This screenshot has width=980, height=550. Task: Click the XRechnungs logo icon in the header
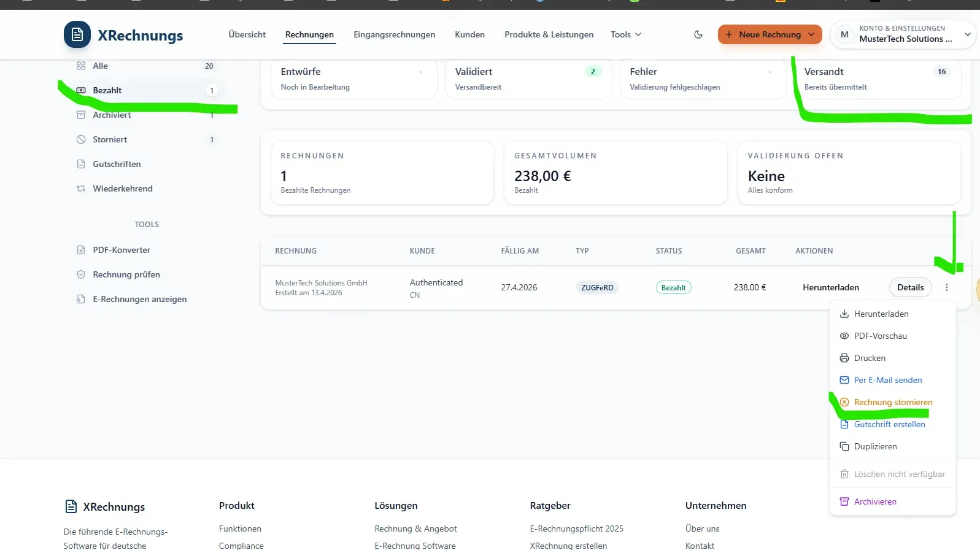(x=77, y=34)
